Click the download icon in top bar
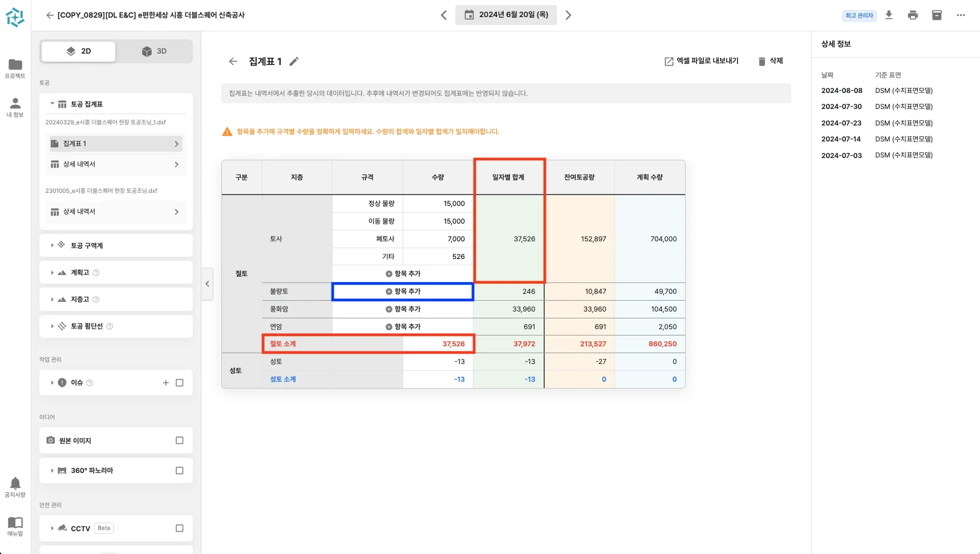Viewport: 980px width, 554px height. [x=889, y=15]
